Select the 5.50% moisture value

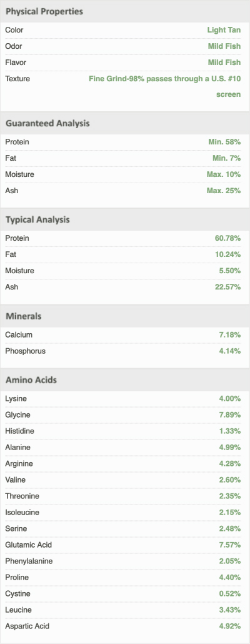tap(229, 271)
